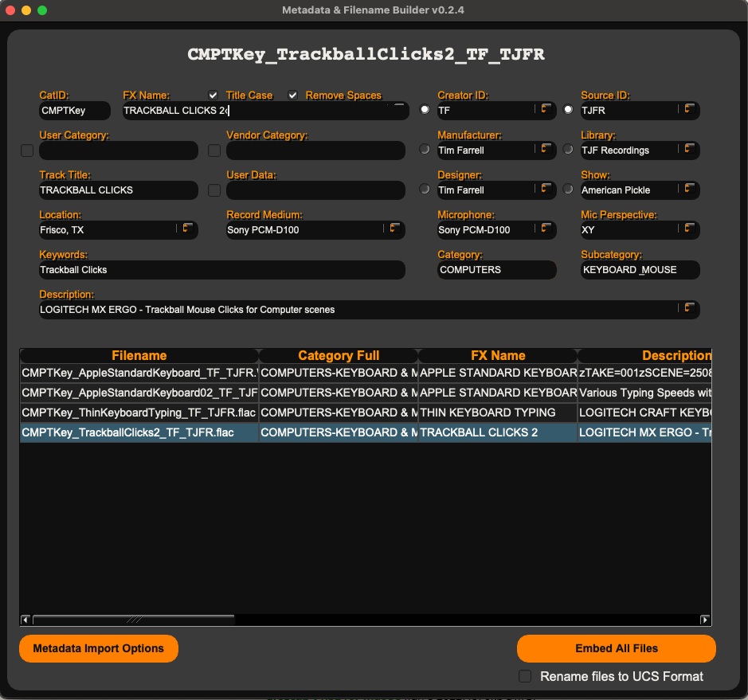Uncheck the Remove Spaces option
Viewport: 748px width, 700px height.
pyautogui.click(x=292, y=95)
